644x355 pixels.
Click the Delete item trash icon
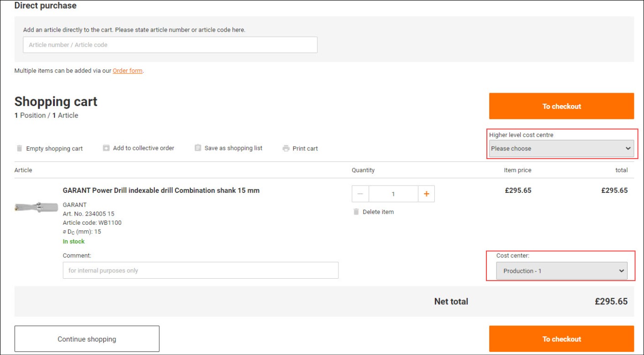click(356, 212)
